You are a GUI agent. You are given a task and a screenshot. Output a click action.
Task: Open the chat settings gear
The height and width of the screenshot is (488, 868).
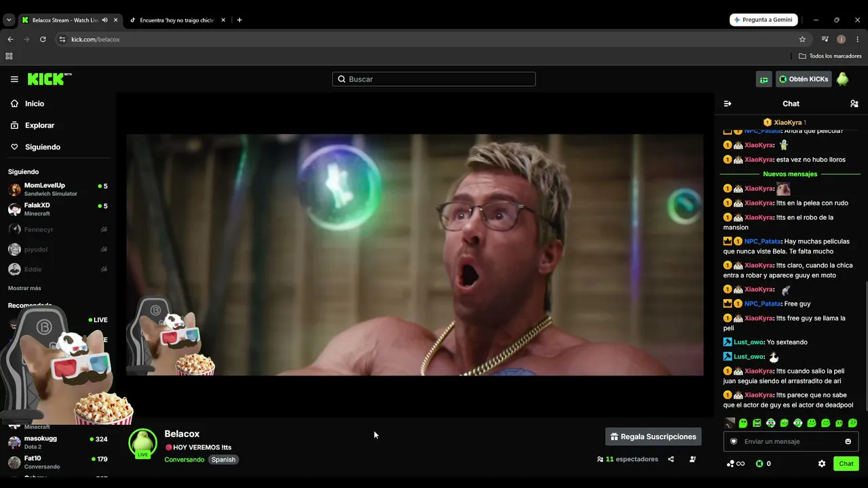coord(822,464)
